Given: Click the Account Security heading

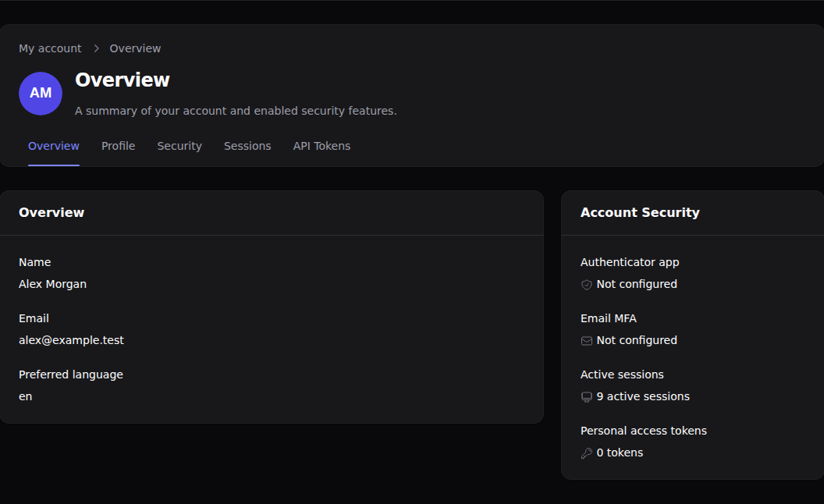Looking at the screenshot, I should click(640, 212).
